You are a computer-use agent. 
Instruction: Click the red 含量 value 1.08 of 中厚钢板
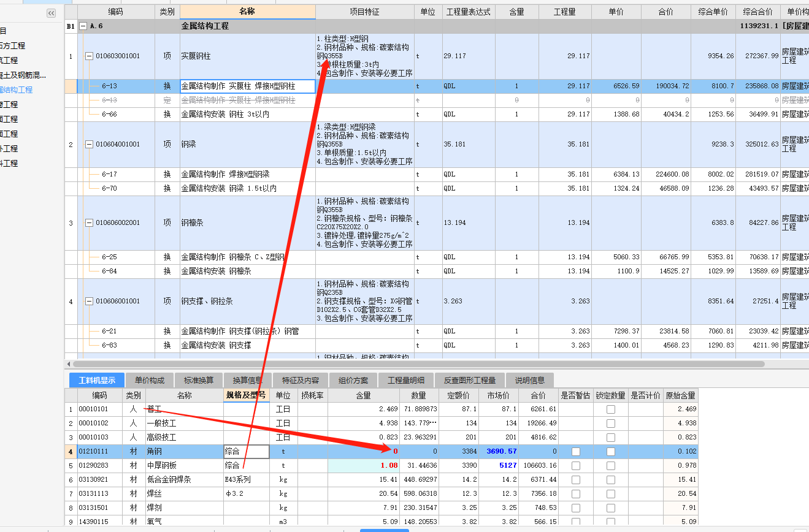pyautogui.click(x=389, y=466)
